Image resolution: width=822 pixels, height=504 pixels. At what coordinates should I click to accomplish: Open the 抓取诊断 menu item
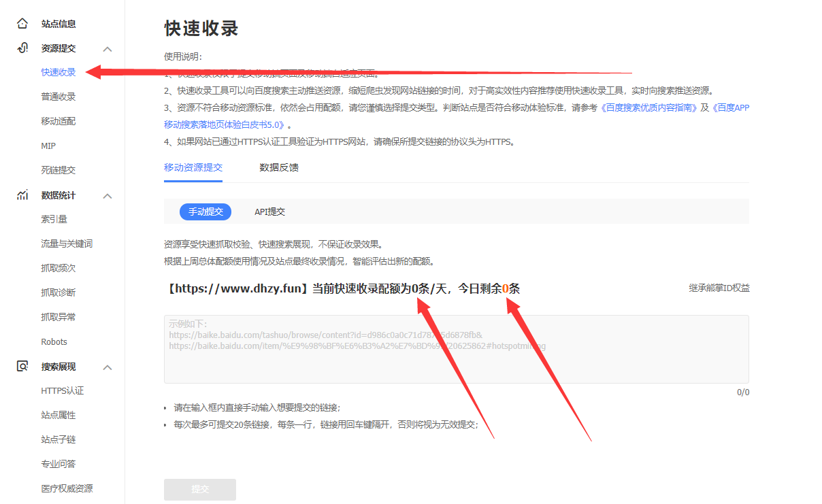coord(58,293)
